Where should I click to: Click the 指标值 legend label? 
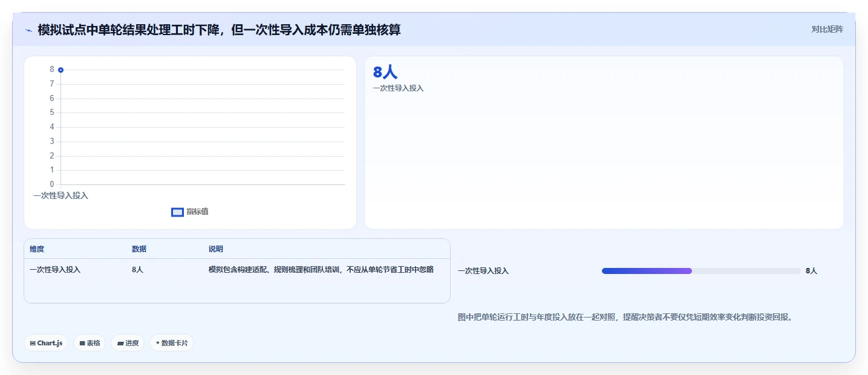[x=197, y=212]
